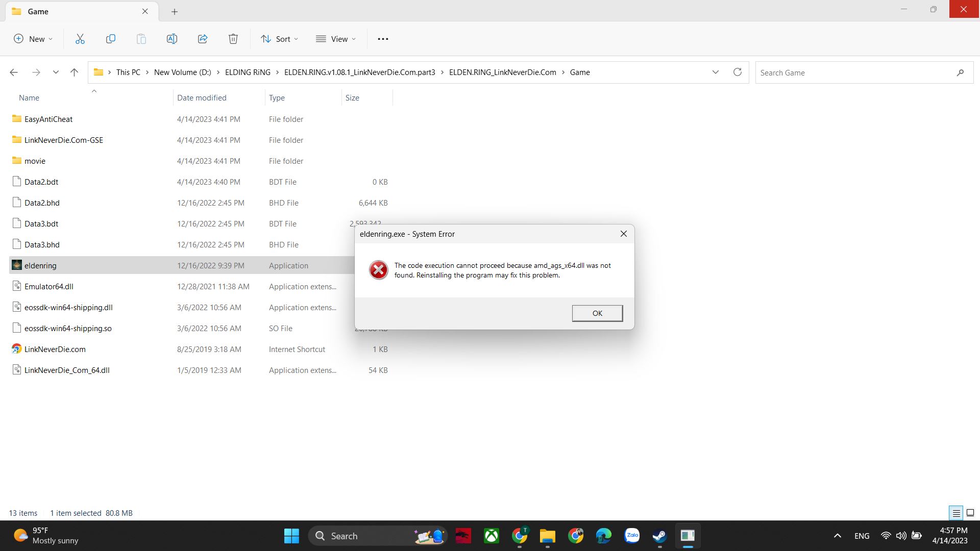Click the Rename icon in toolbar
Screen dimensions: 980x551
[x=172, y=39]
